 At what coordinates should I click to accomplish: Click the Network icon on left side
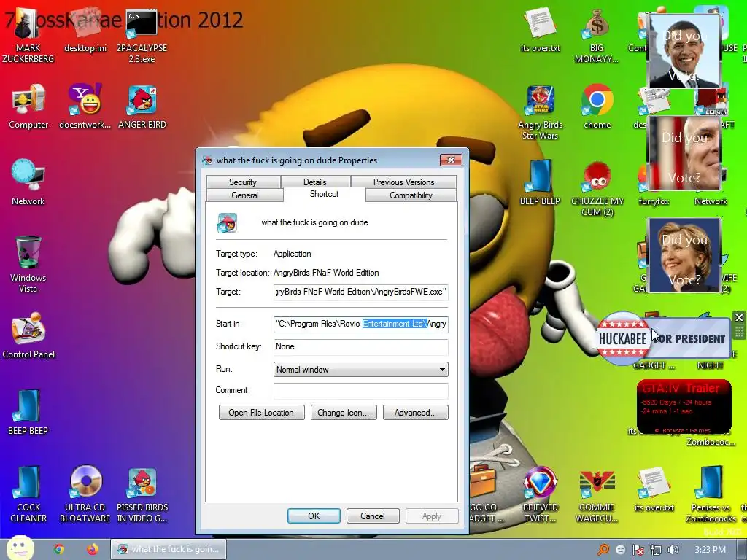click(28, 182)
